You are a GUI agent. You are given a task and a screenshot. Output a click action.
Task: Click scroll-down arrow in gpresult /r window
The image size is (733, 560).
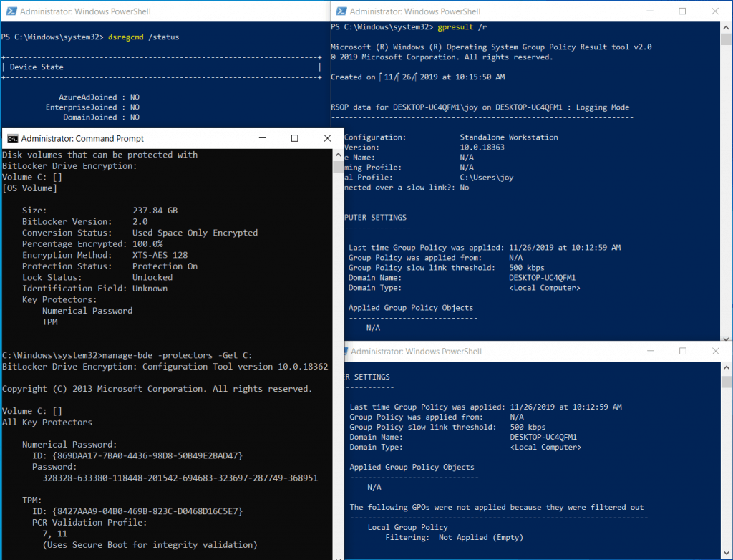point(726,338)
